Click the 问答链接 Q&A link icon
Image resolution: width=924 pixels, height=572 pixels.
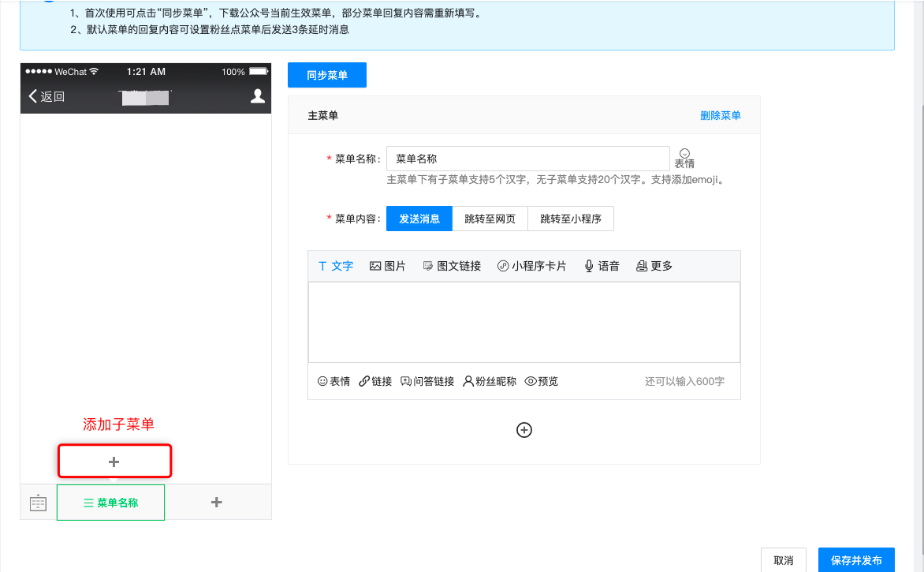(x=427, y=380)
